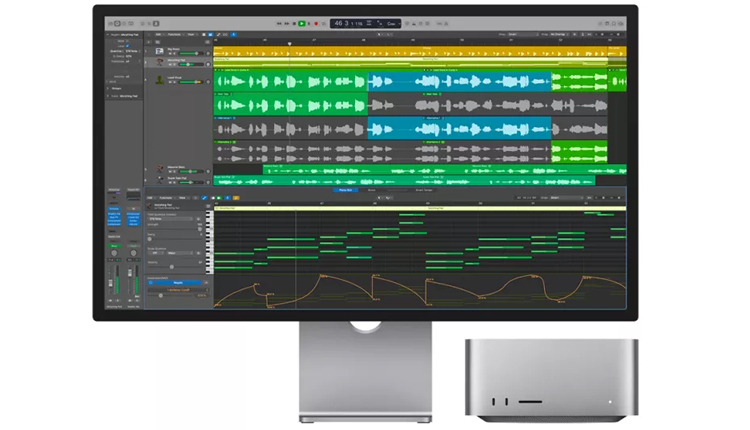Click the Big Room track instrument icon
The width and height of the screenshot is (750, 430).
(160, 50)
